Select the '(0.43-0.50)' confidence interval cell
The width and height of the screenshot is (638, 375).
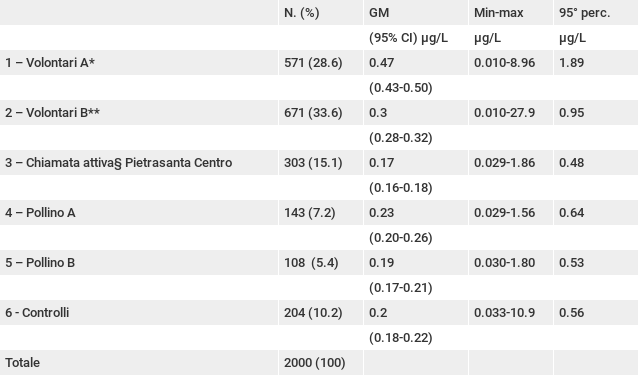[x=400, y=88]
